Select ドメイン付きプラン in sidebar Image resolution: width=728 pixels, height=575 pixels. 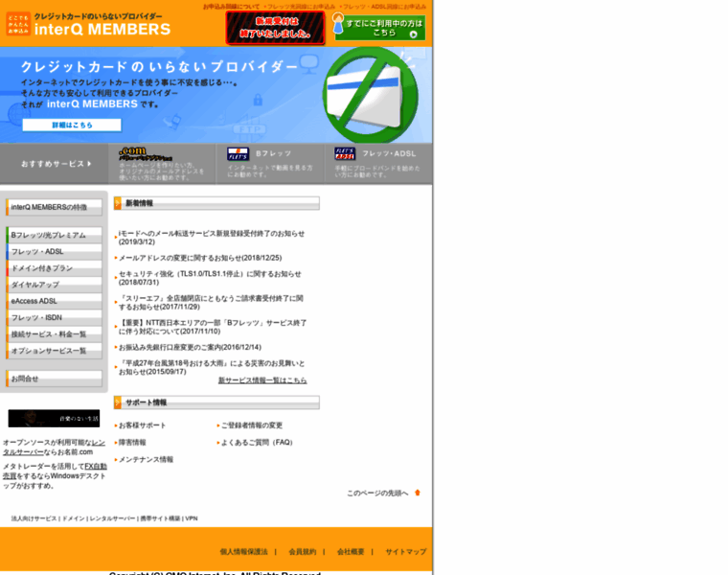[x=54, y=268]
